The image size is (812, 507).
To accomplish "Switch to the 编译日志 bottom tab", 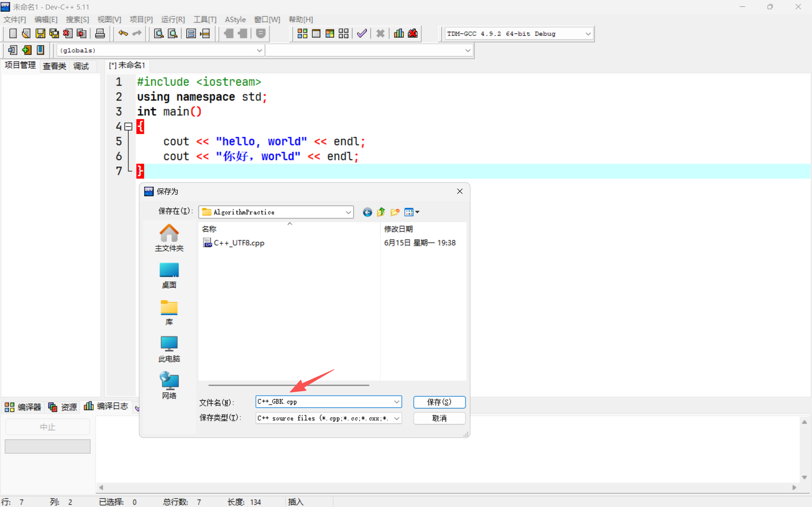I will [x=106, y=406].
